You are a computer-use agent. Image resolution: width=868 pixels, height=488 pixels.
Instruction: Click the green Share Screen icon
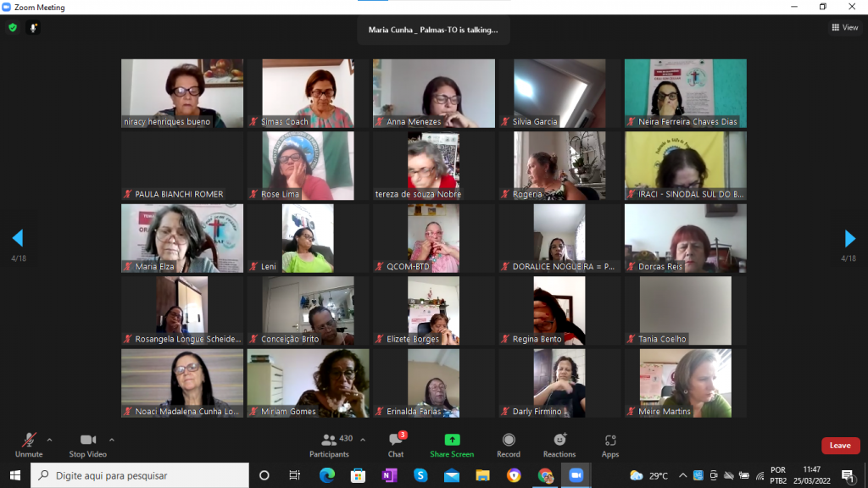tap(452, 441)
